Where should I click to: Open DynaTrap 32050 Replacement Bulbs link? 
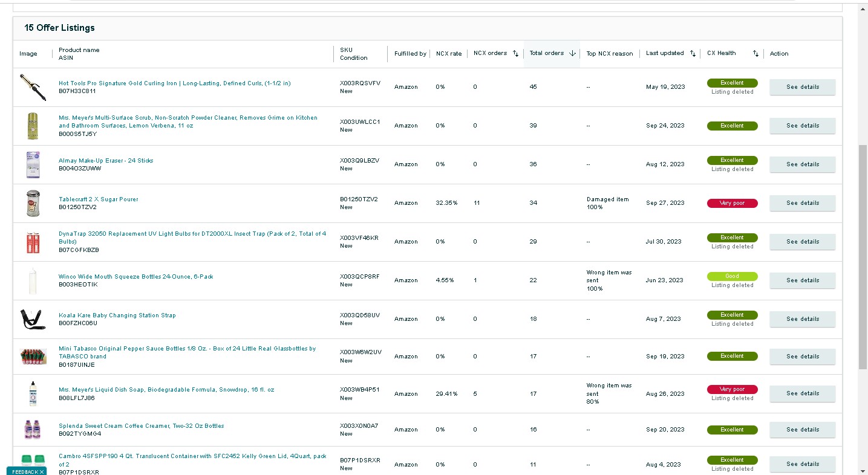192,237
